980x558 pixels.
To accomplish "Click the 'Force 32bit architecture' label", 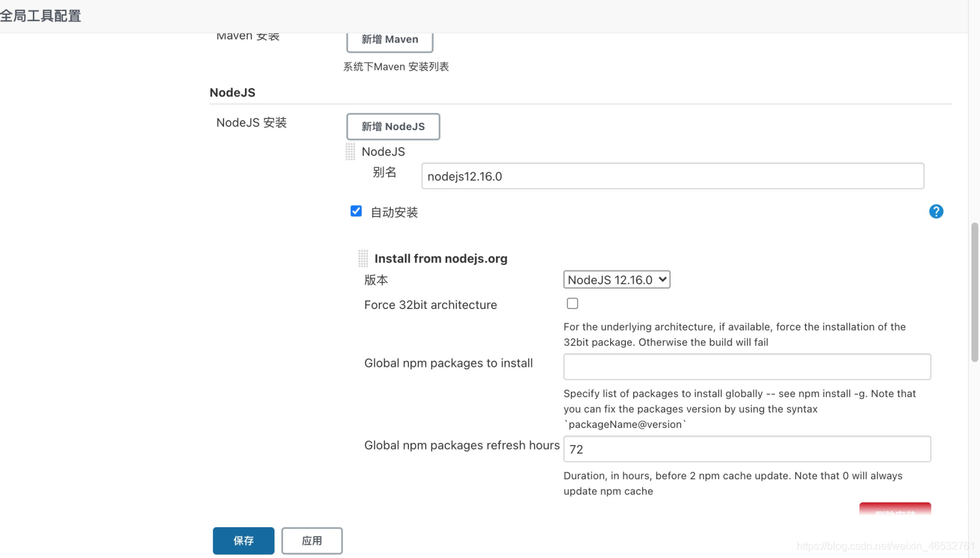I will click(x=430, y=305).
